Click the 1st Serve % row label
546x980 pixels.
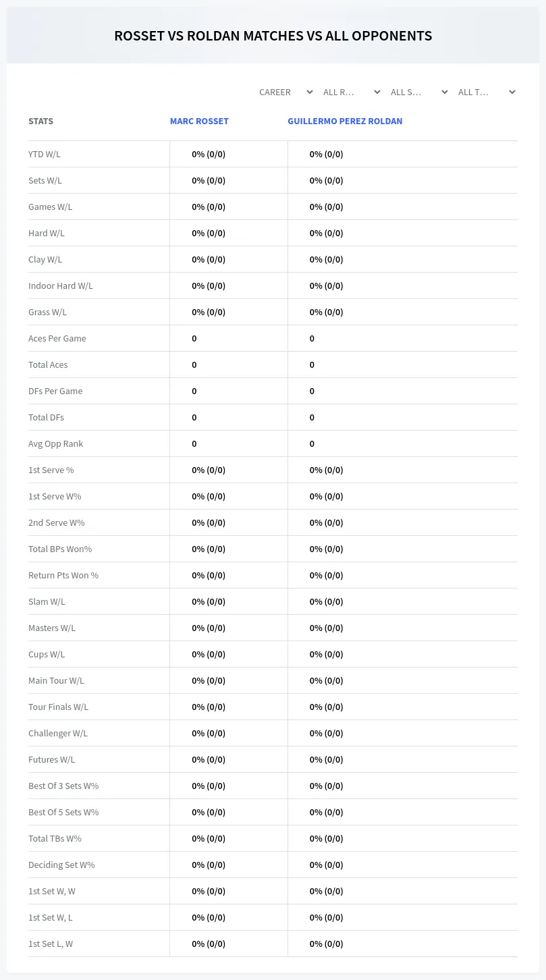click(x=51, y=470)
